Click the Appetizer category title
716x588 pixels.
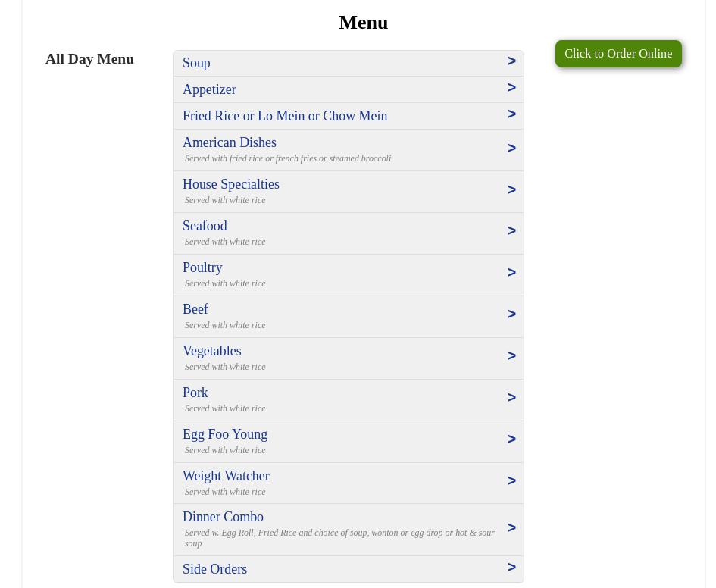[x=209, y=89]
